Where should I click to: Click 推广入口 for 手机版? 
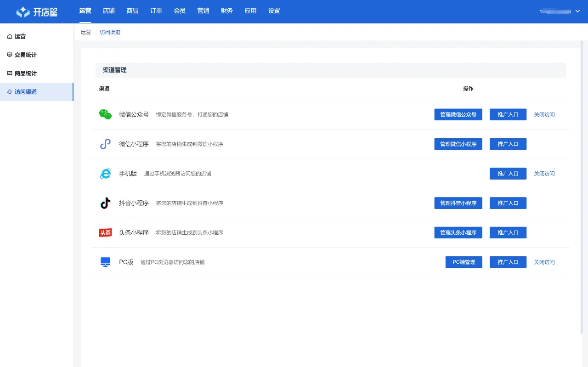click(508, 174)
